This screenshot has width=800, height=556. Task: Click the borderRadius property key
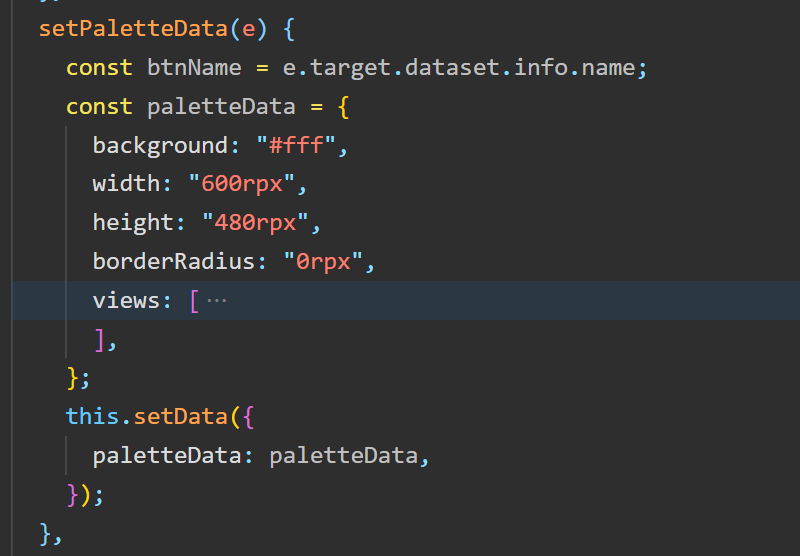[174, 262]
